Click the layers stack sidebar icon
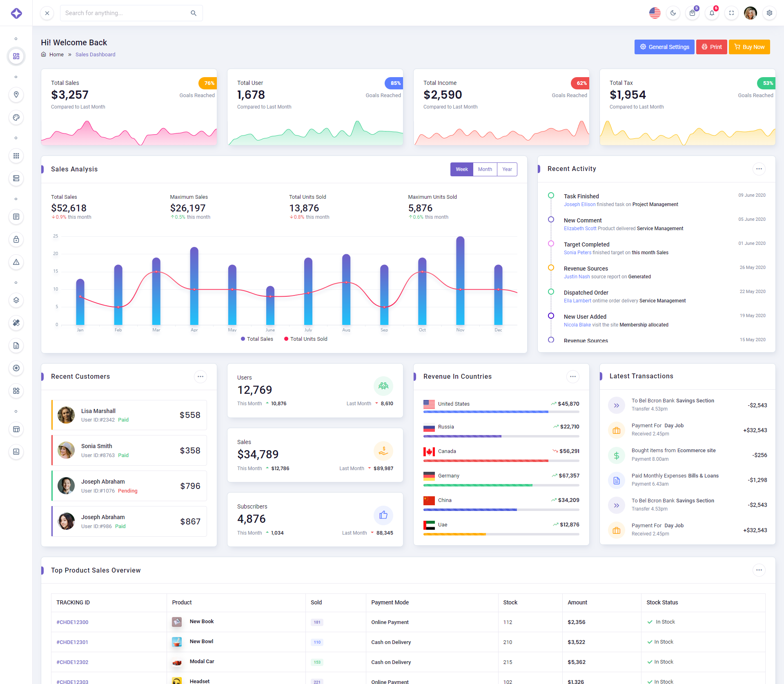 16,300
